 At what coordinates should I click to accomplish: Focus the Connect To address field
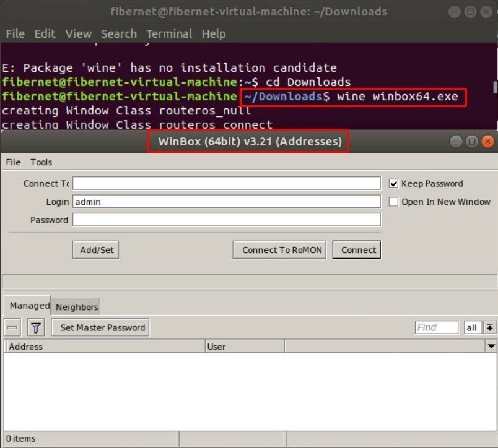227,183
